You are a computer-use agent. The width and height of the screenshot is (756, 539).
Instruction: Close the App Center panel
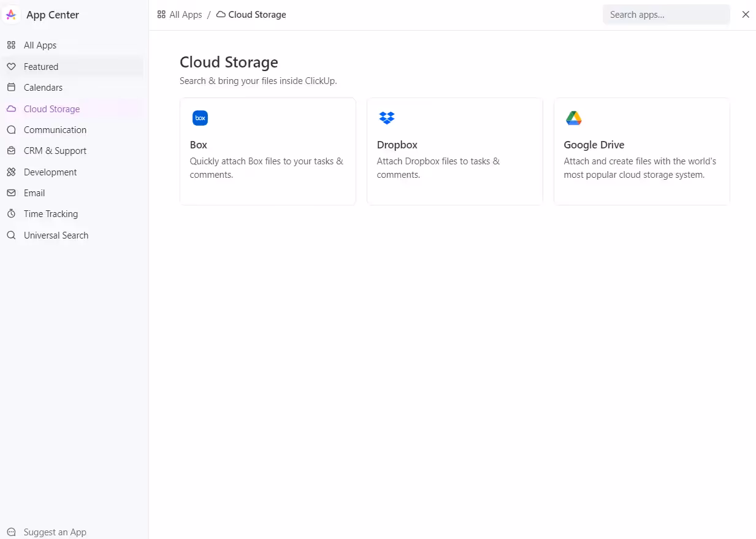pos(746,14)
